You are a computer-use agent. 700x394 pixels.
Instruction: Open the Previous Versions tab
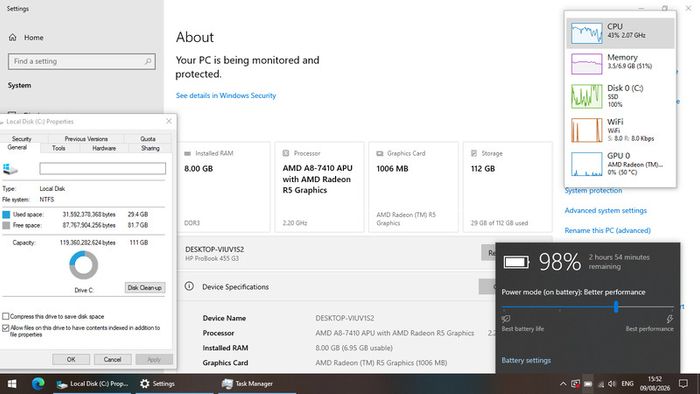pyautogui.click(x=86, y=139)
